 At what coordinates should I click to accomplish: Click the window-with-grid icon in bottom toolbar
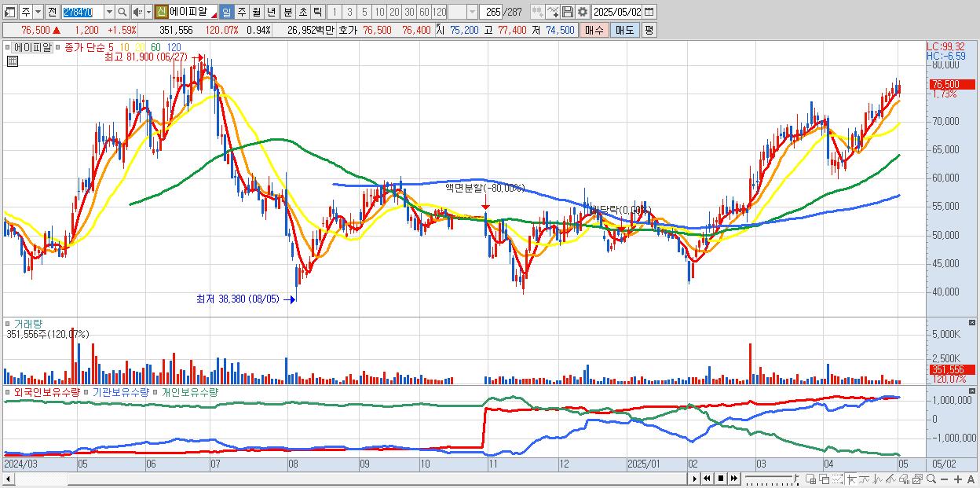click(x=811, y=479)
